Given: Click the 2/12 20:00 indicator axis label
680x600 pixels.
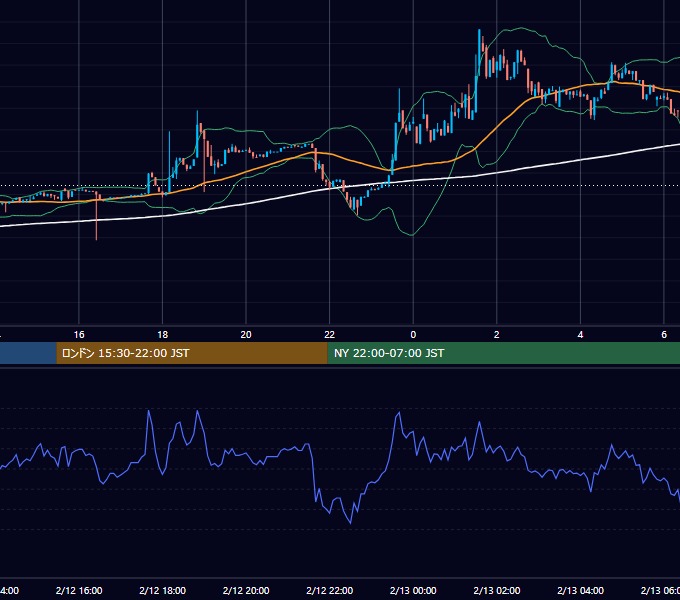Looking at the screenshot, I should click(x=246, y=590).
